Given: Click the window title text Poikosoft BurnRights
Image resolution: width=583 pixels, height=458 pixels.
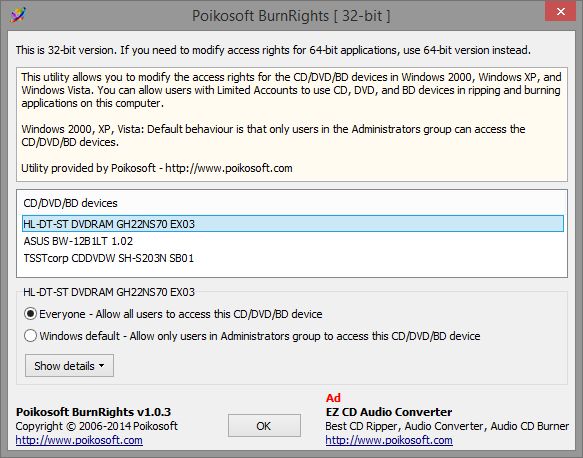Looking at the screenshot, I should 260,16.
